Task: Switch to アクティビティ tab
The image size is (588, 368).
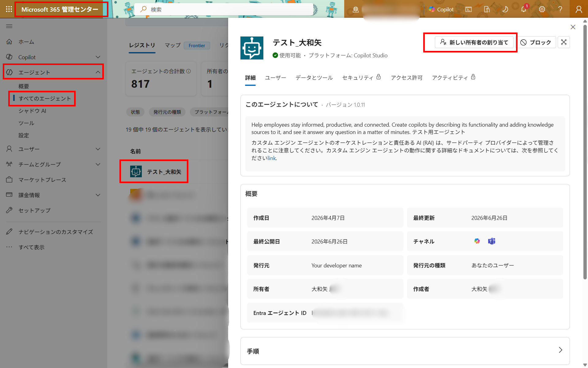Action: click(x=453, y=78)
